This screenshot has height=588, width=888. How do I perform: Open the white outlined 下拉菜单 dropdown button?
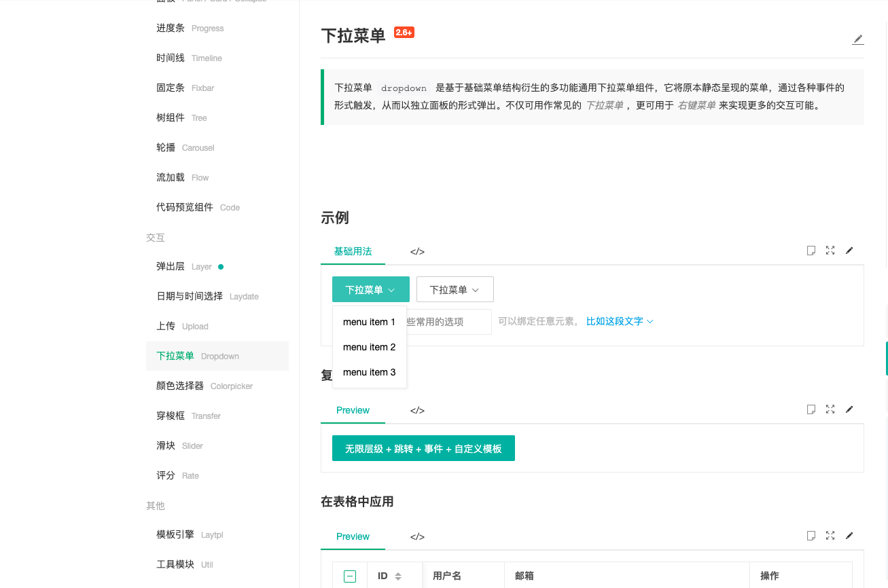[x=455, y=289]
